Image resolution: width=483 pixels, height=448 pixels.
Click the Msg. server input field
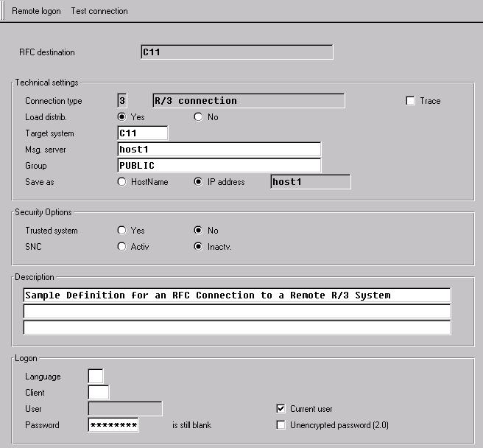pyautogui.click(x=219, y=150)
